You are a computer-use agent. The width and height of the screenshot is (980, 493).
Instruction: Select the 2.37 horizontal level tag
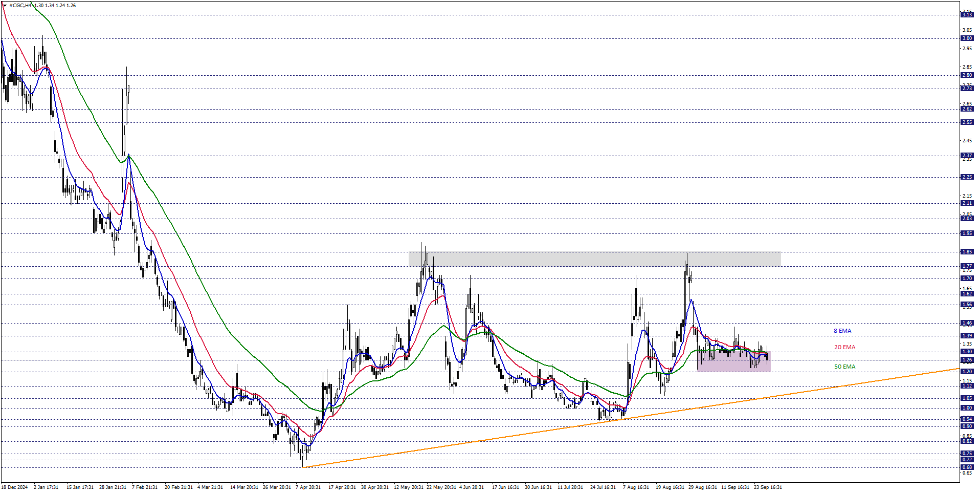[x=967, y=156]
